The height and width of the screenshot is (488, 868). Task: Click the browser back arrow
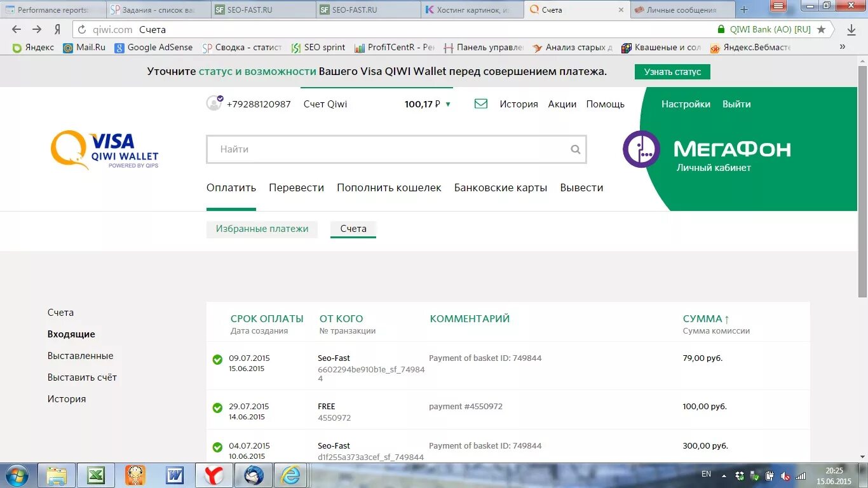point(17,29)
